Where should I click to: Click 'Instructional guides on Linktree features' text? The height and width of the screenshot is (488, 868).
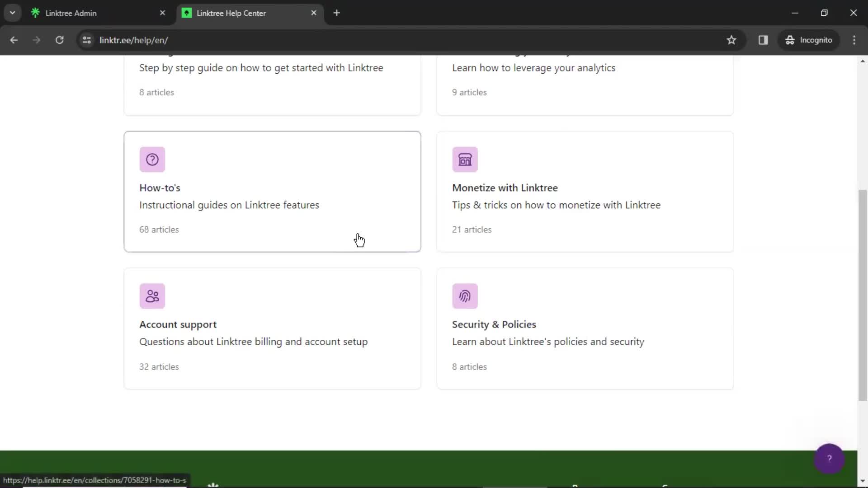point(229,205)
